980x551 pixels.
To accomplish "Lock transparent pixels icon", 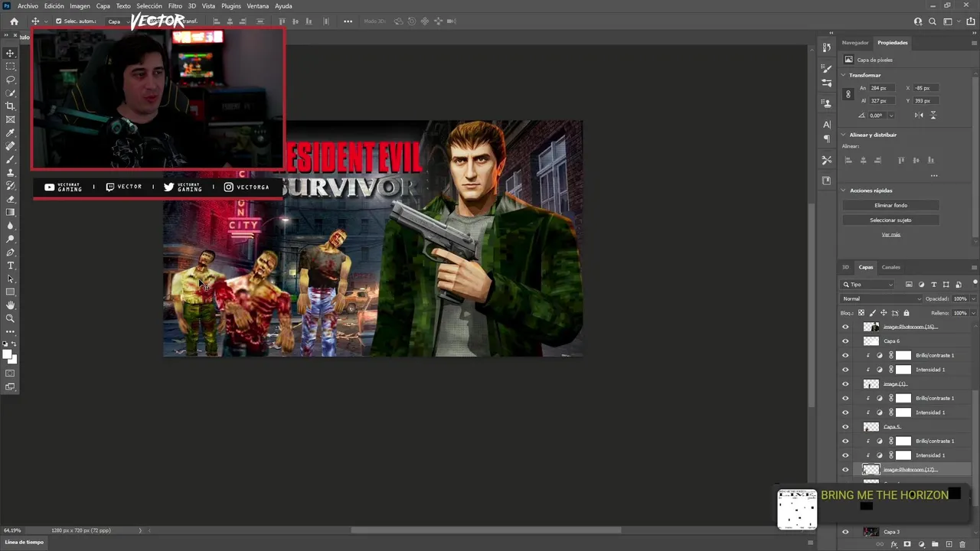I will coord(861,313).
